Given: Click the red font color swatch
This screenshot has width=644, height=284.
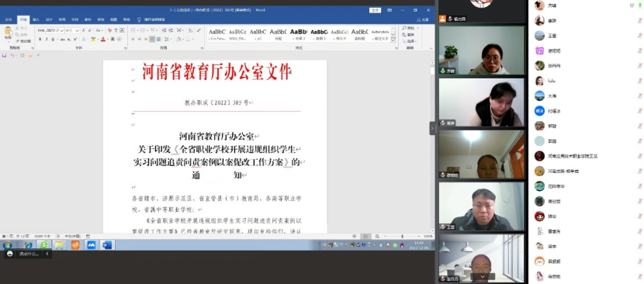Looking at the screenshot, I should 103,40.
